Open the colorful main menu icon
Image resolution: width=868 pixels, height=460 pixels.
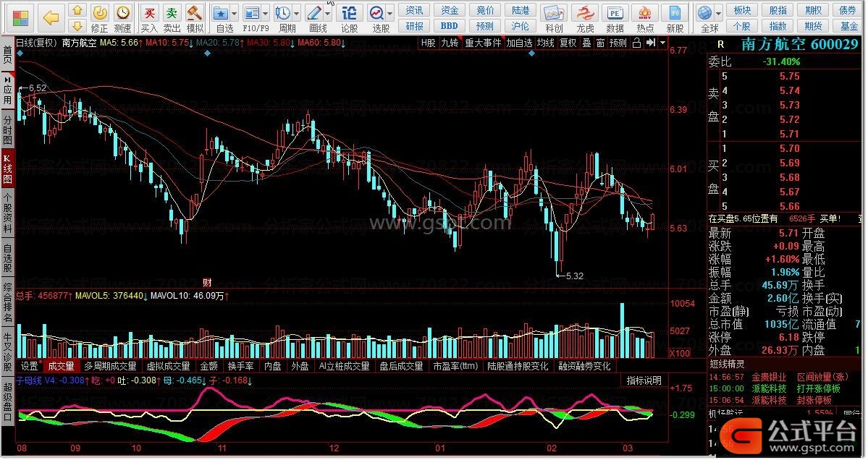(x=20, y=17)
